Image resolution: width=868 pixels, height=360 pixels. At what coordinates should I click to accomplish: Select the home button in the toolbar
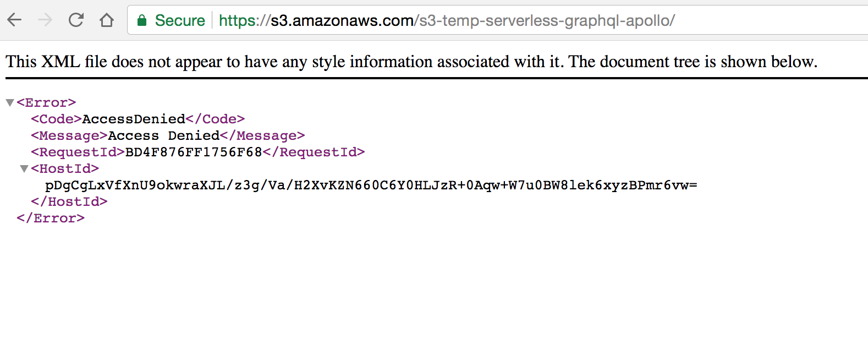coord(107,20)
